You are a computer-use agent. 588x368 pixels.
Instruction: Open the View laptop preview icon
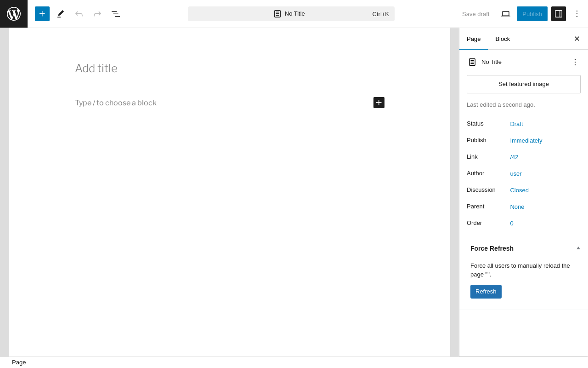coord(506,14)
